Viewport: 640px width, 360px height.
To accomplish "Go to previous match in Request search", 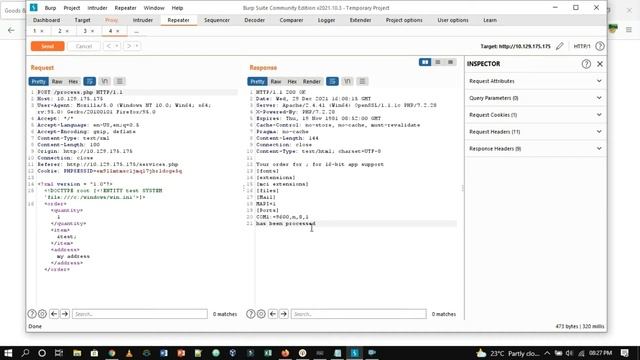I will [x=54, y=314].
